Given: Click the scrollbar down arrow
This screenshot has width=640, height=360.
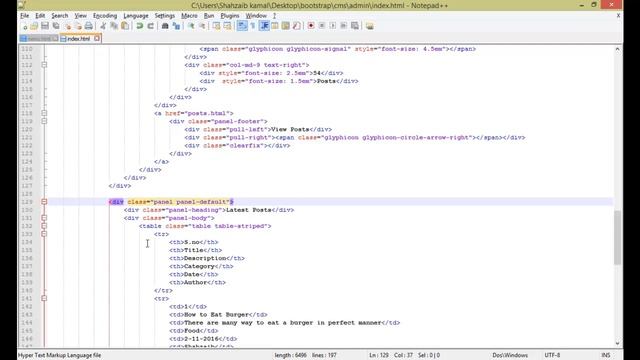Looking at the screenshot, I should coord(617,343).
